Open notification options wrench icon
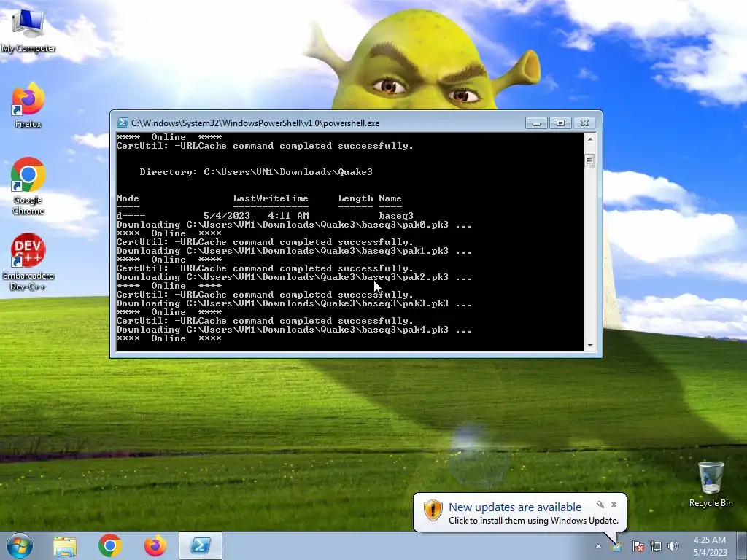The height and width of the screenshot is (560, 747). [x=600, y=505]
